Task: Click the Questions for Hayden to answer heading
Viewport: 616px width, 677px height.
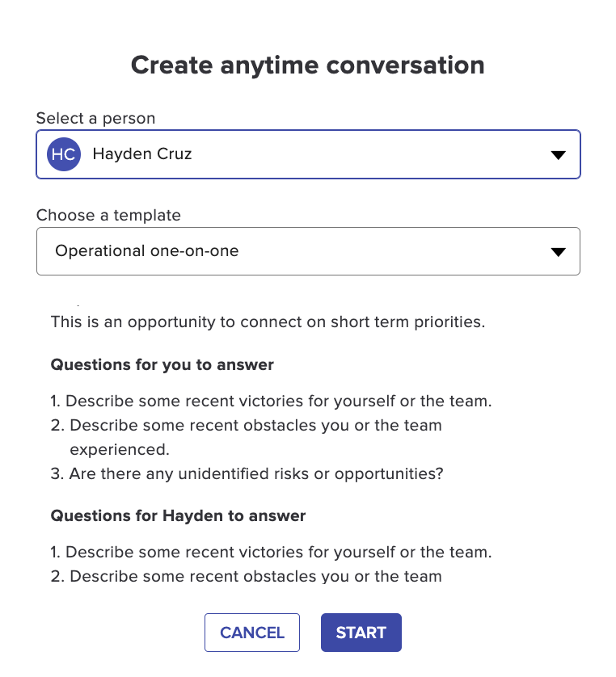Action: 178,516
